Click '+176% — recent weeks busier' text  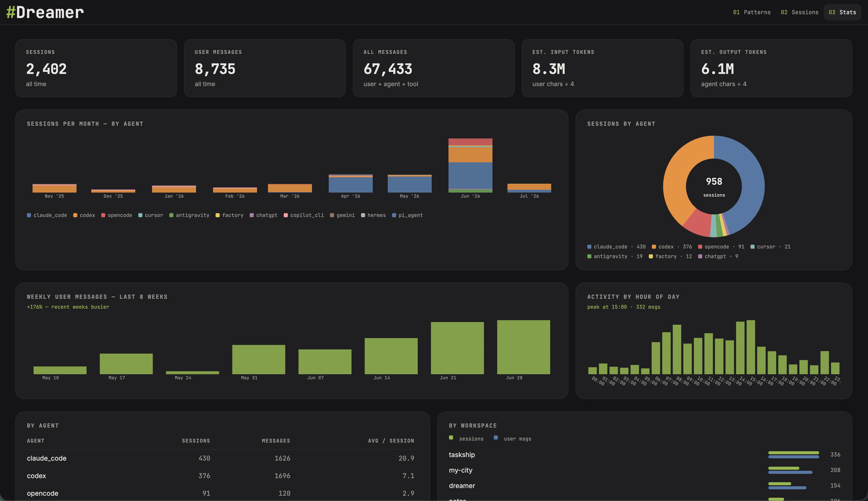[x=68, y=307]
